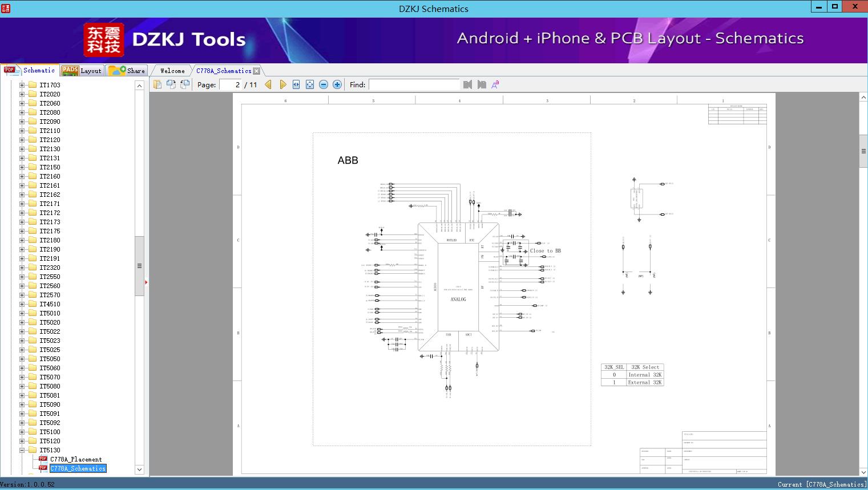
Task: Click tree panel scroll down arrow
Action: pyautogui.click(x=139, y=469)
